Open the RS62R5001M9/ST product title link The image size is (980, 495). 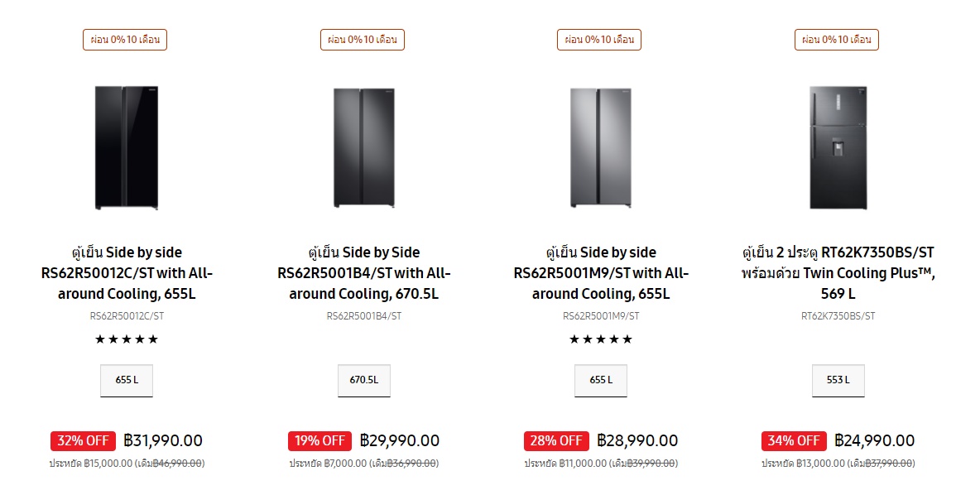click(x=601, y=273)
